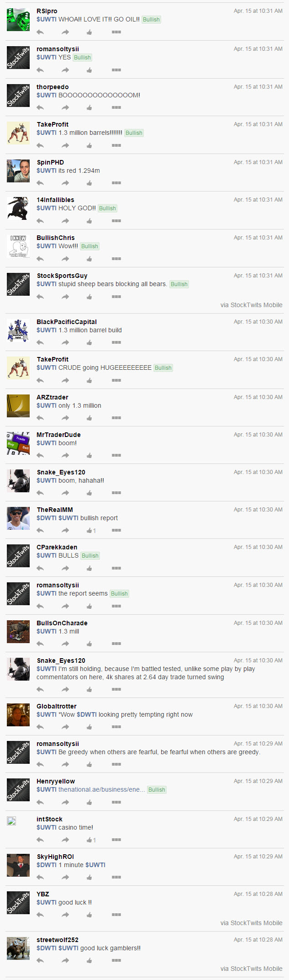Reshare SpinPHD's 'its red 1.294m' post
The image size is (289, 980).
(x=65, y=183)
